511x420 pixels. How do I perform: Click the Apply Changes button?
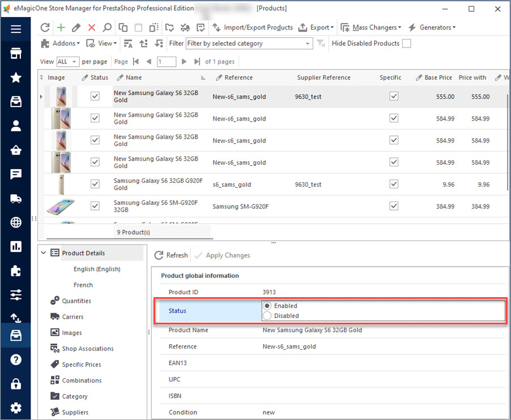tap(222, 255)
